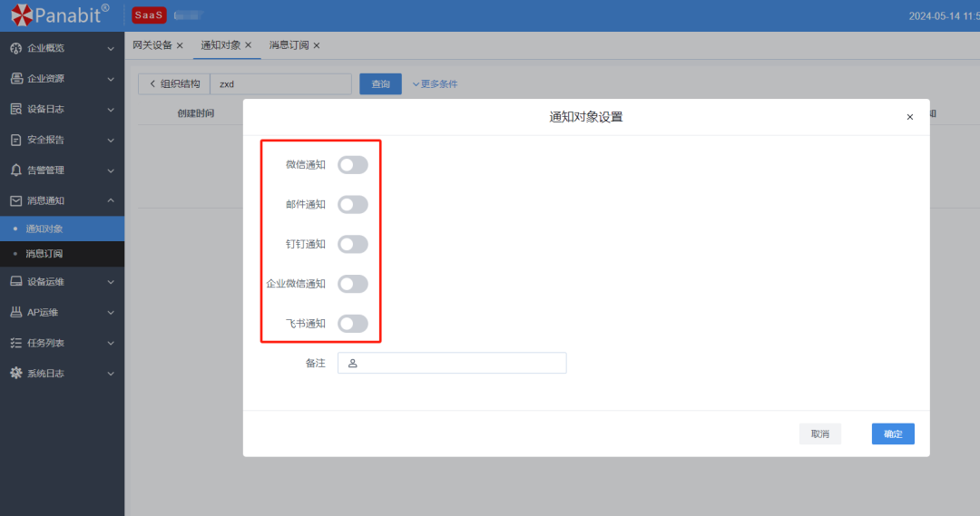Expand the AP运维 menu chevron

[111, 313]
